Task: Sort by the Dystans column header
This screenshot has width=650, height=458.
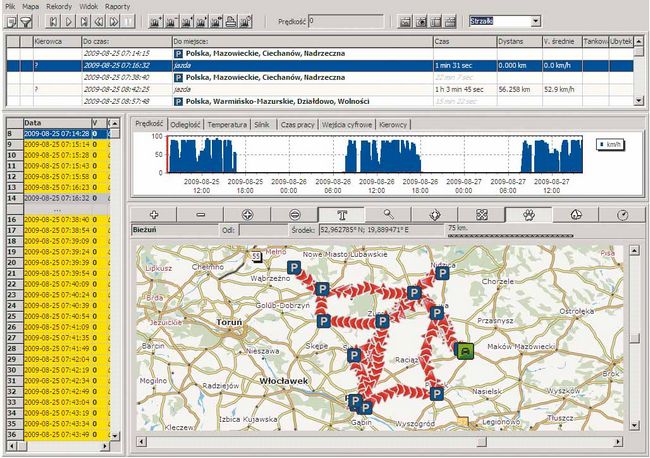Action: (513, 40)
